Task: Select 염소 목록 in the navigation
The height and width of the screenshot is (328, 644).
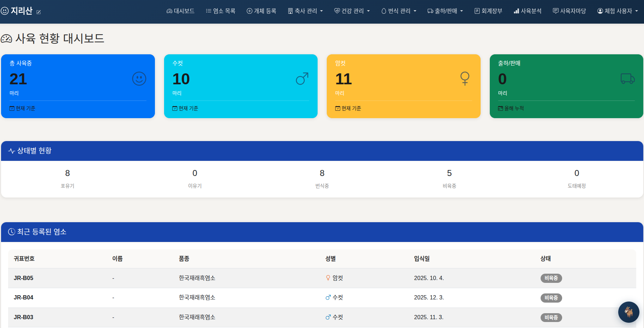Action: (x=220, y=11)
